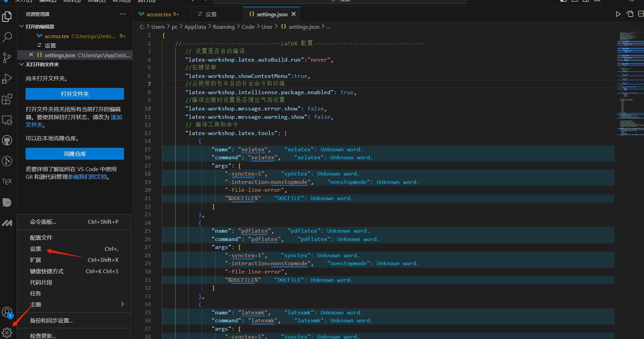Click the "-file-line-error" string on line 20

click(254, 190)
